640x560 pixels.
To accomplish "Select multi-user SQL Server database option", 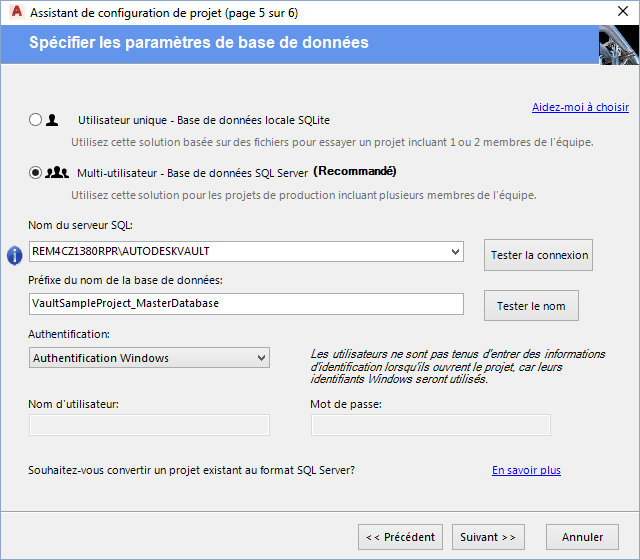I will click(36, 172).
